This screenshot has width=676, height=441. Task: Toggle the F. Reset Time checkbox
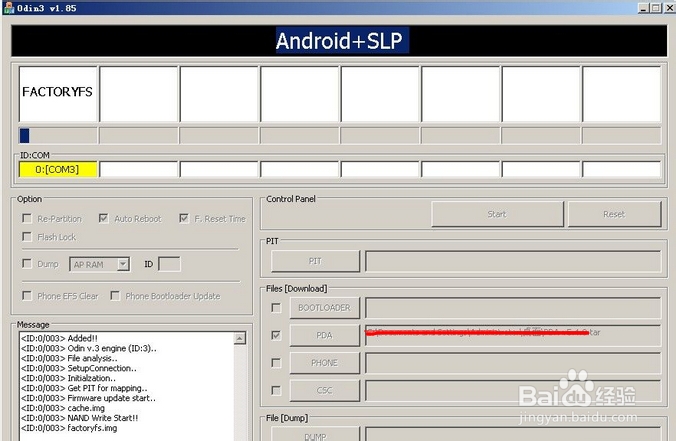pos(184,219)
